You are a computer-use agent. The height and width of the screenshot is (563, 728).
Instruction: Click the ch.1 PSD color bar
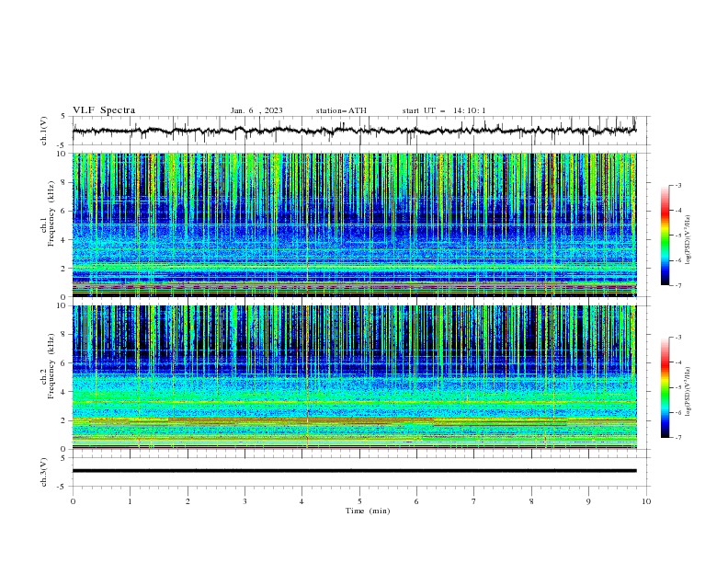(665, 236)
